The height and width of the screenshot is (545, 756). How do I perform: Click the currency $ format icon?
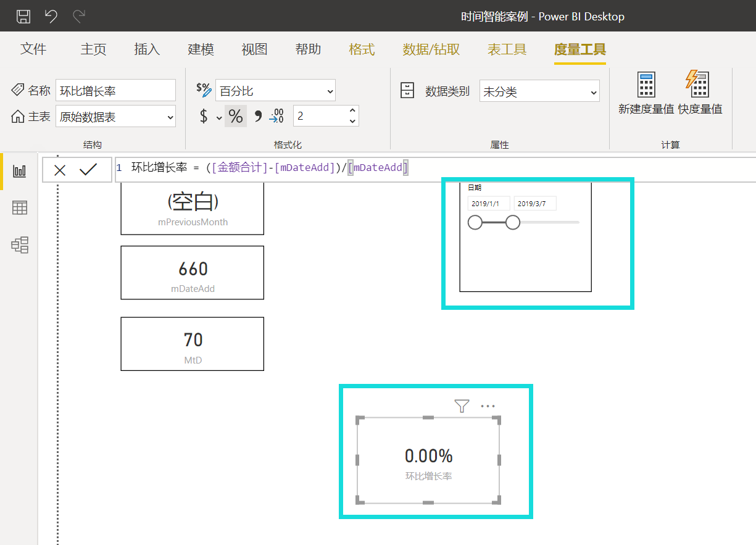[204, 116]
